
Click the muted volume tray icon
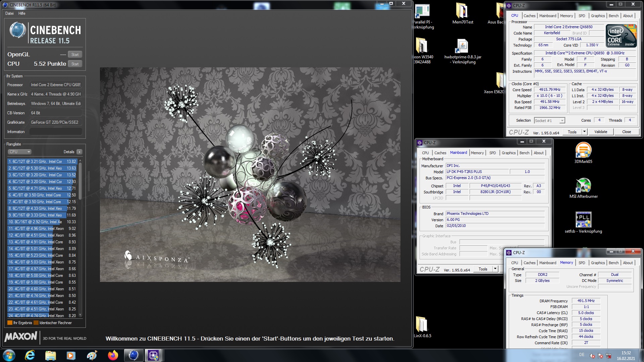point(592,356)
